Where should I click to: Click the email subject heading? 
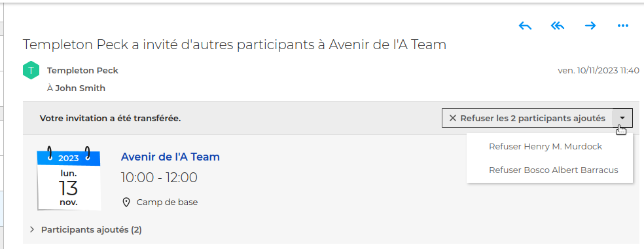coord(234,45)
